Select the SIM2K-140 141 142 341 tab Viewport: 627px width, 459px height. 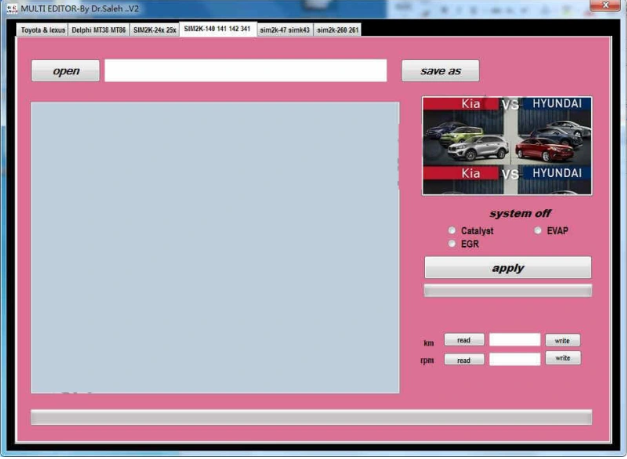[x=217, y=30]
